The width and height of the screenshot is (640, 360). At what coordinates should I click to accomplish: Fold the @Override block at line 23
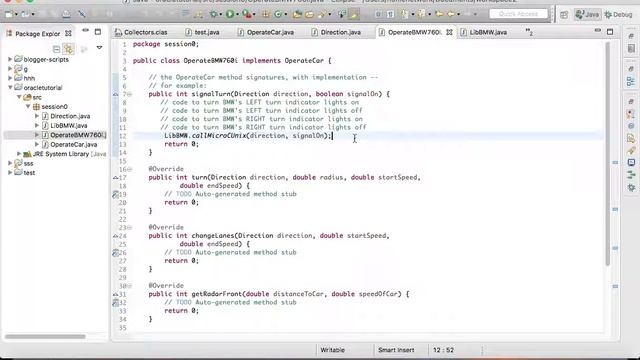129,227
